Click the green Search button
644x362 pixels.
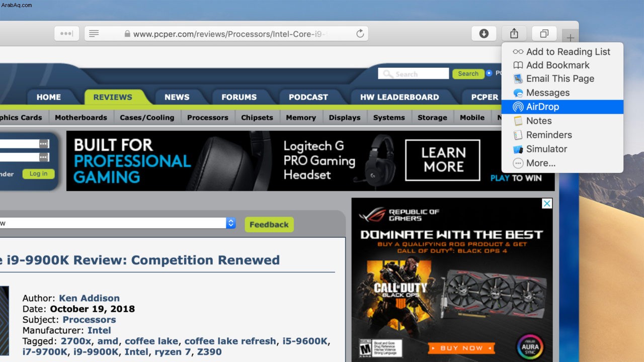pyautogui.click(x=468, y=73)
